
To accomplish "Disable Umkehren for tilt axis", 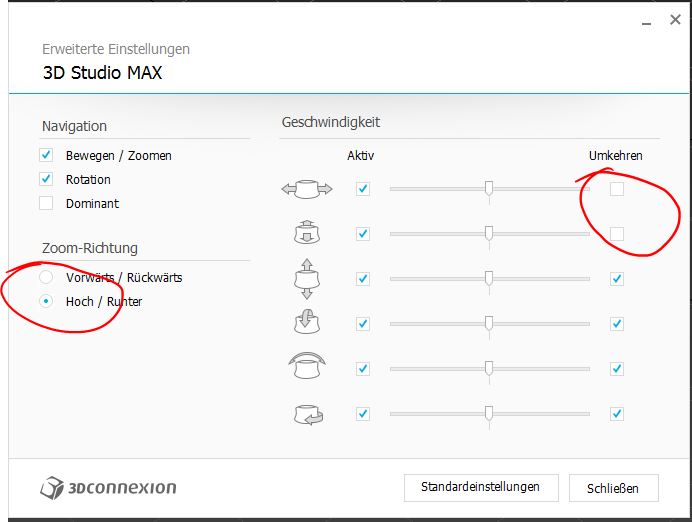I will pos(617,324).
